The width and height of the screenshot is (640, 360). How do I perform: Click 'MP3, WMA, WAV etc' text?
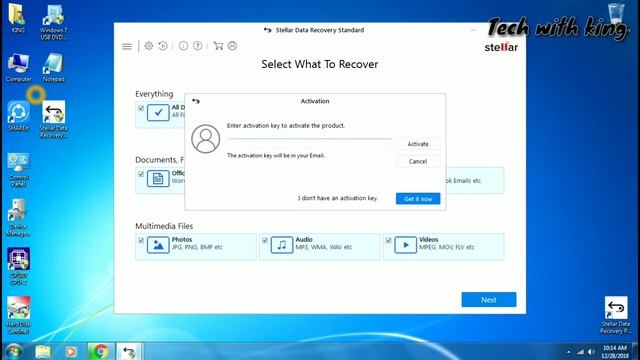[323, 247]
